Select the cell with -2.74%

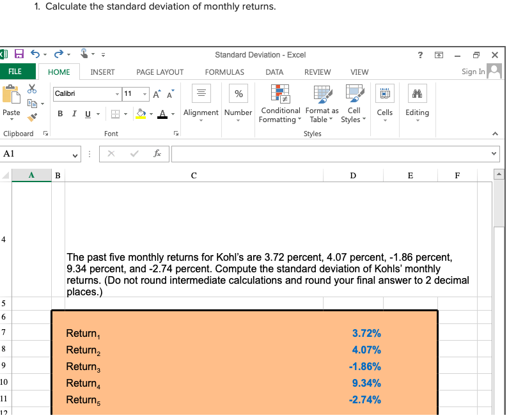point(353,399)
